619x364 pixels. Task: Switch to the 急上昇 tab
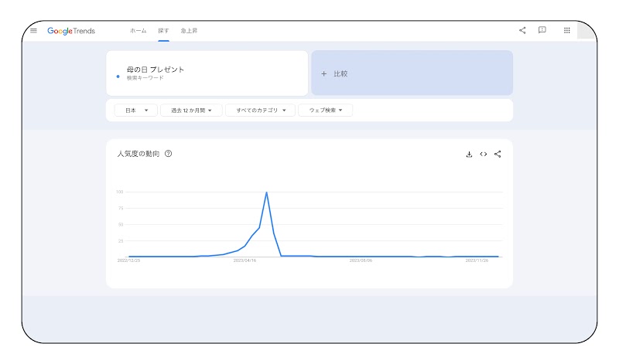click(189, 30)
